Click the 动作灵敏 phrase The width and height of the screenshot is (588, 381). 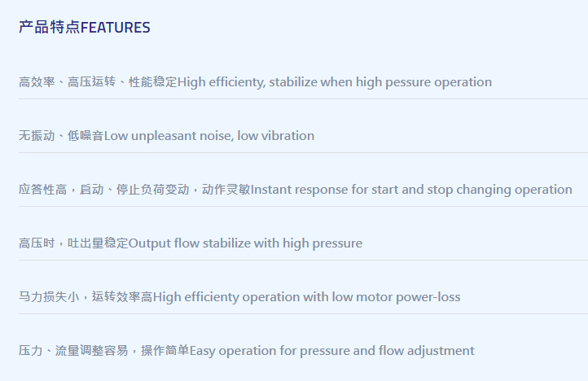[x=226, y=190]
